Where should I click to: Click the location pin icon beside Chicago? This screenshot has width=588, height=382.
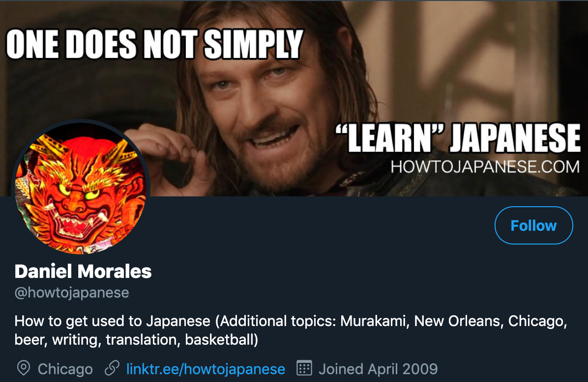[24, 369]
